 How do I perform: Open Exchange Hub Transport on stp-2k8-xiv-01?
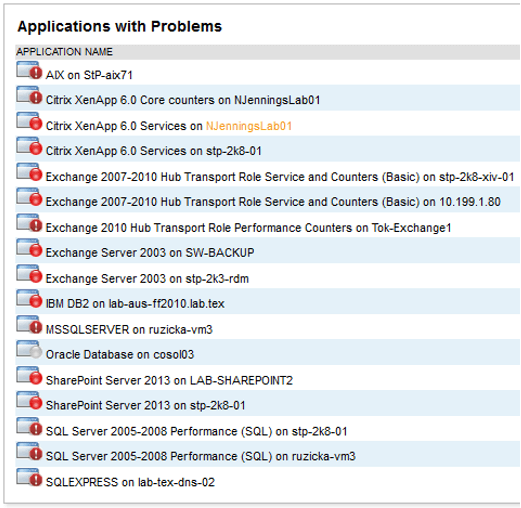point(280,177)
